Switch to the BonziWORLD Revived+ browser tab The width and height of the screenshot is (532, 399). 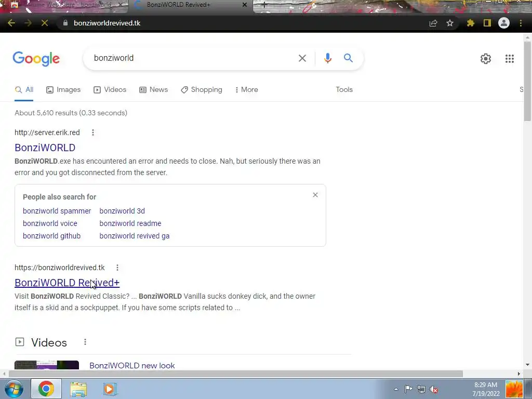pos(190,5)
